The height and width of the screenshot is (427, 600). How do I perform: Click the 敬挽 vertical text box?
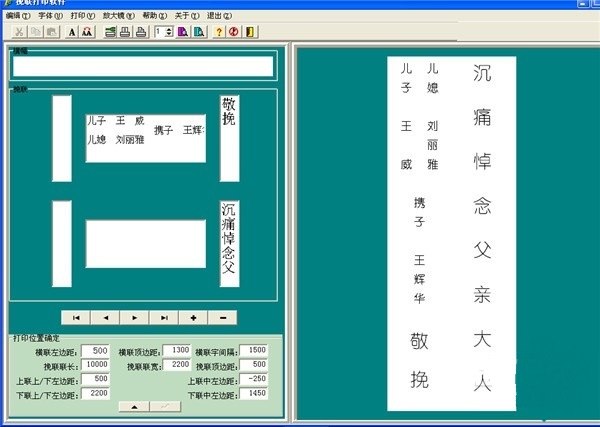pos(230,139)
